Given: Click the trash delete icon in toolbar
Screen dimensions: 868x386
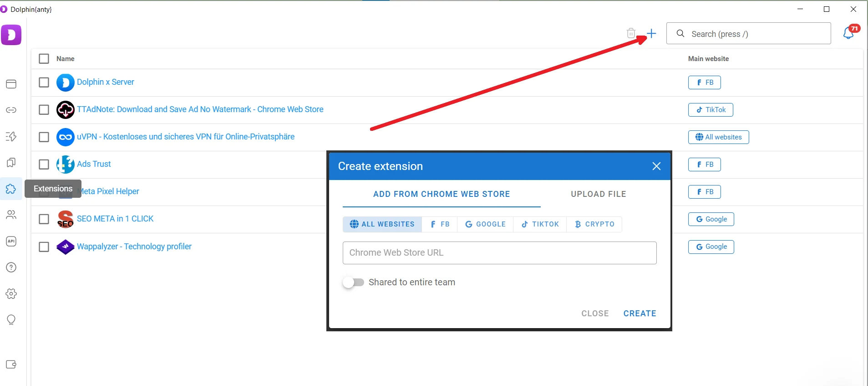Looking at the screenshot, I should [631, 33].
